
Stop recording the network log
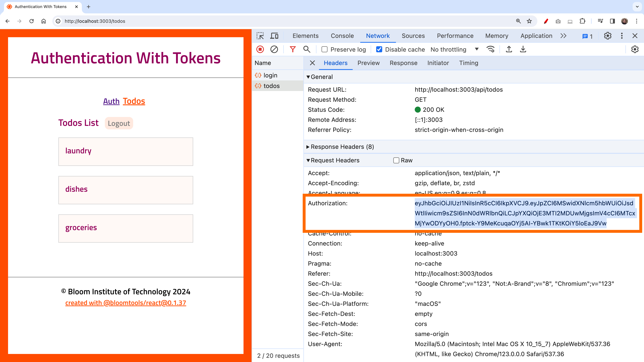[260, 49]
